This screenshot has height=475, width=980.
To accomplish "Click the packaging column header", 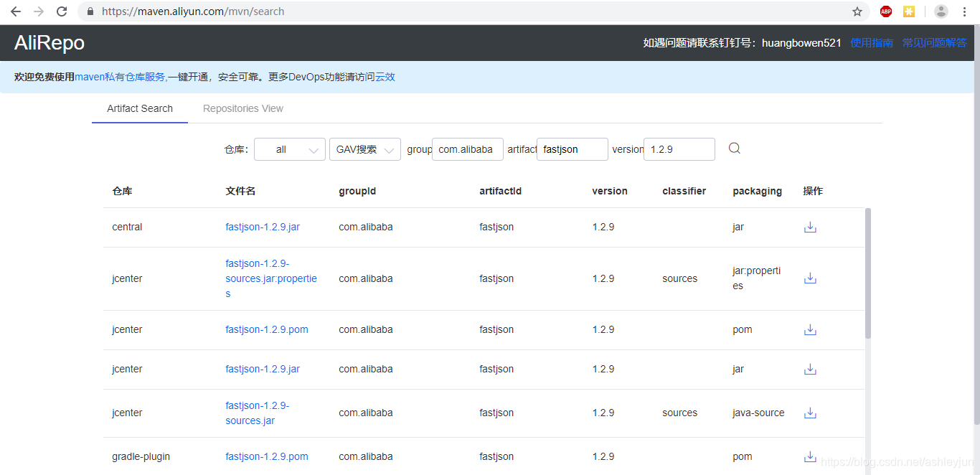I will (x=757, y=192).
